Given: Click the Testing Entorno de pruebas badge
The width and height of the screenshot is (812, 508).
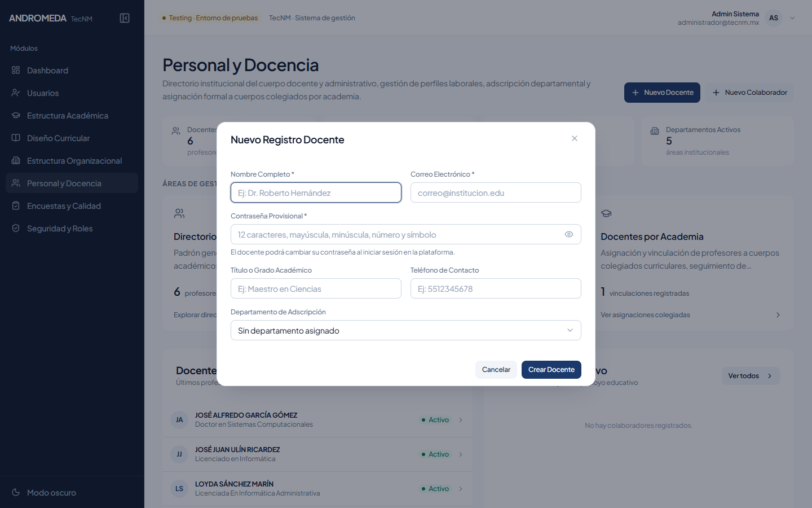Looking at the screenshot, I should 210,18.
